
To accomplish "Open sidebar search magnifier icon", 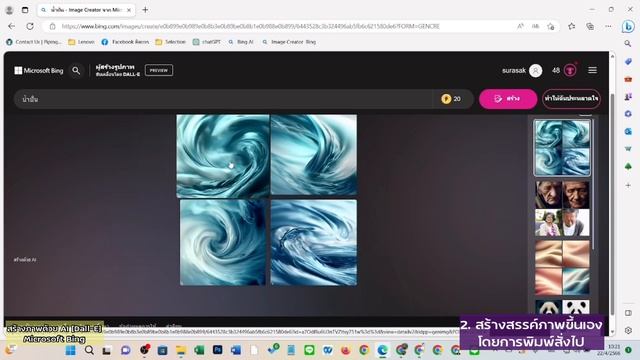I will coord(628,43).
